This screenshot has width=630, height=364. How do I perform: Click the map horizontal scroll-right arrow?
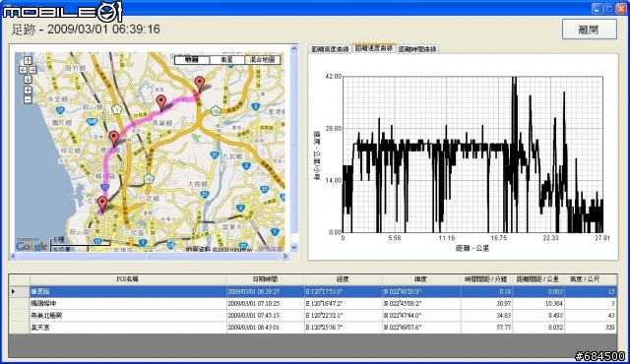click(285, 256)
